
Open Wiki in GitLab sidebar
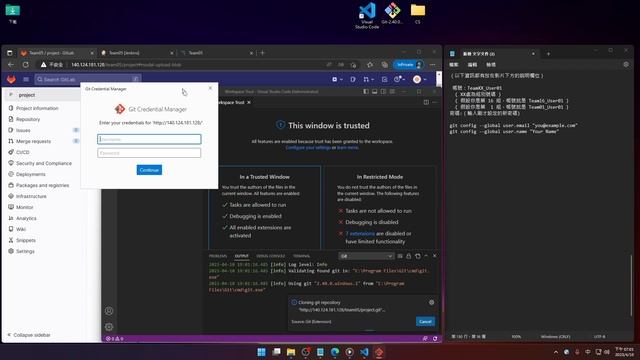pyautogui.click(x=21, y=229)
